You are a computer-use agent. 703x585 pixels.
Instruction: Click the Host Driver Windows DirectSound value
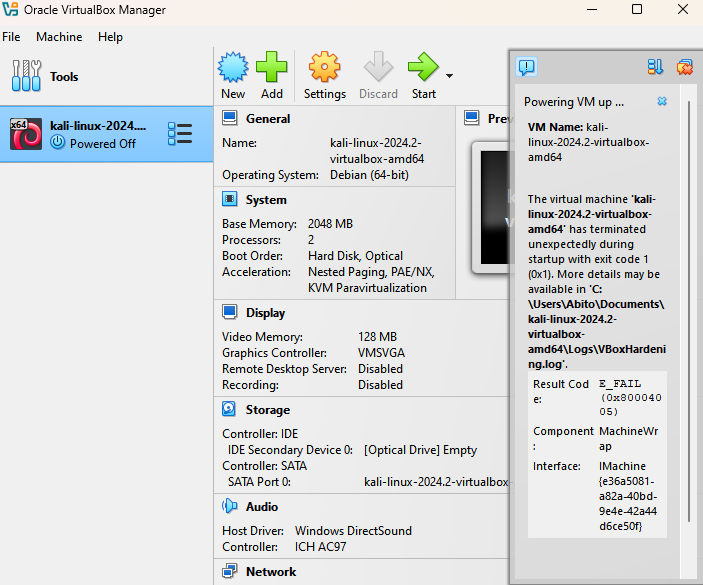point(353,531)
